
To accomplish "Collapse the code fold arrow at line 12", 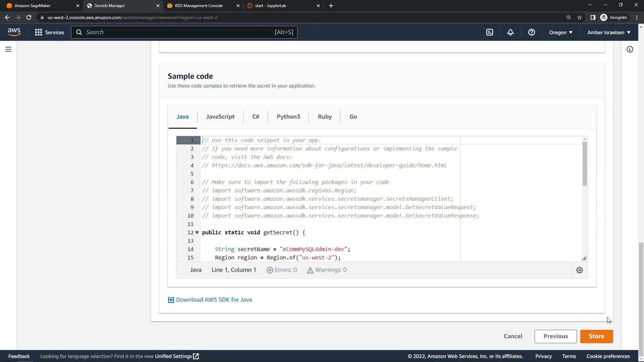I will click(x=197, y=232).
